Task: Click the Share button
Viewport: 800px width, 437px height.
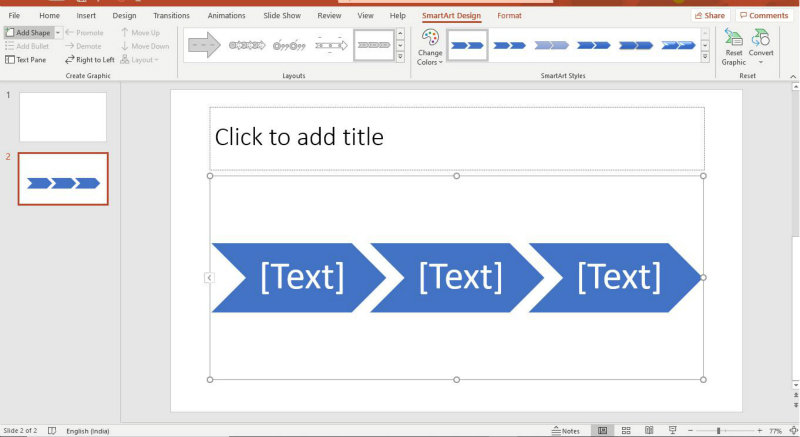Action: click(709, 16)
